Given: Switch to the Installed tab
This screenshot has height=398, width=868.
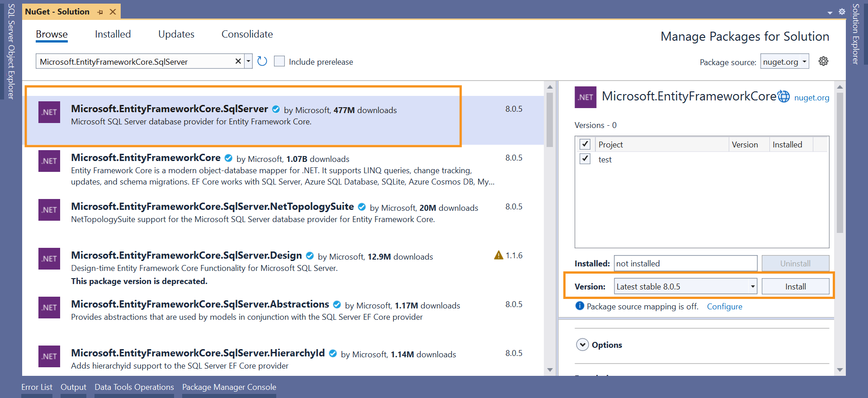Looking at the screenshot, I should (113, 34).
